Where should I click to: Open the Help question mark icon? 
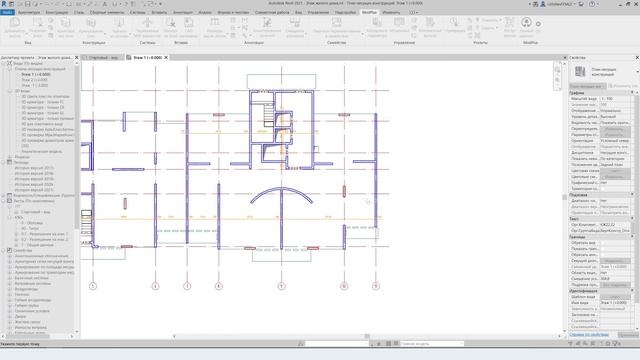pyautogui.click(x=592, y=4)
